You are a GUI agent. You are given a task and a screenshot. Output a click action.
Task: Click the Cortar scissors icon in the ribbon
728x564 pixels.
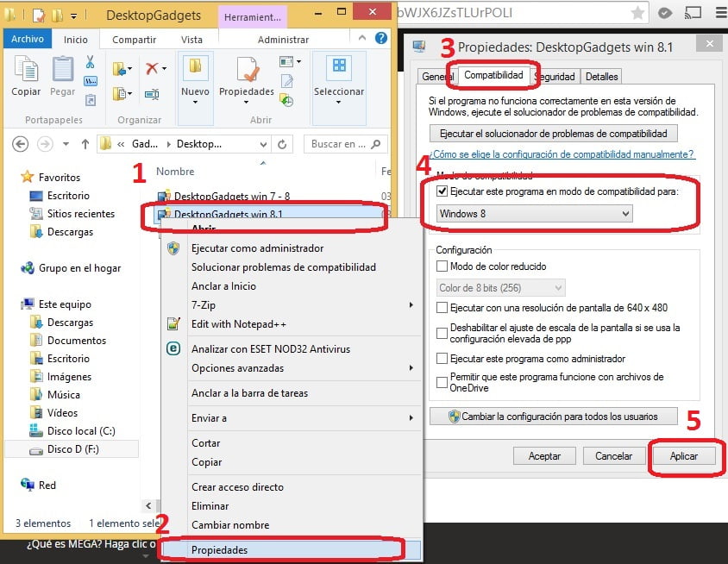[x=90, y=62]
